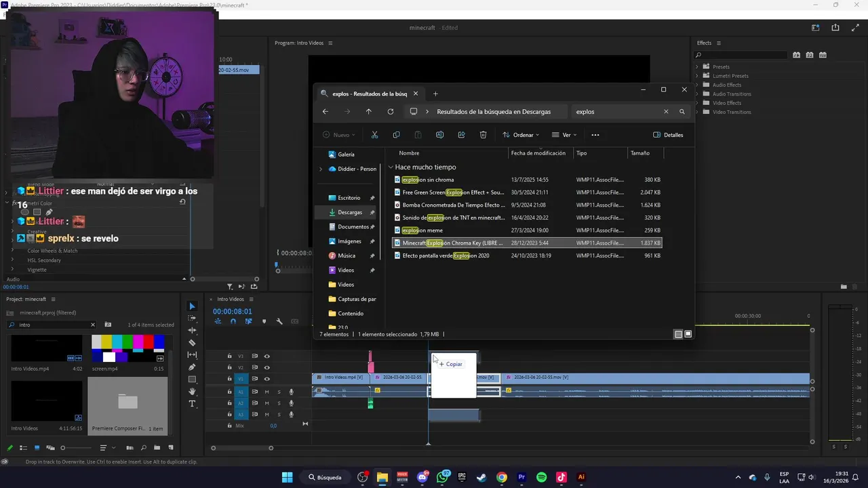Open Intro Videos timeline panel menu

pyautogui.click(x=251, y=299)
